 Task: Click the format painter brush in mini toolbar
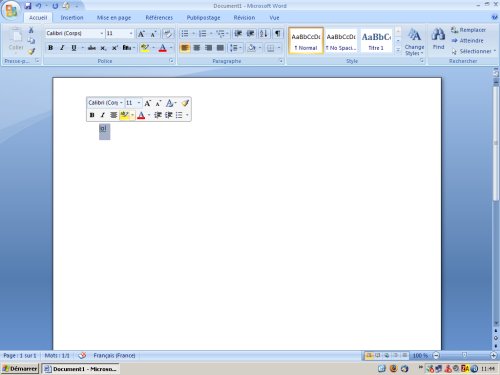(x=185, y=103)
